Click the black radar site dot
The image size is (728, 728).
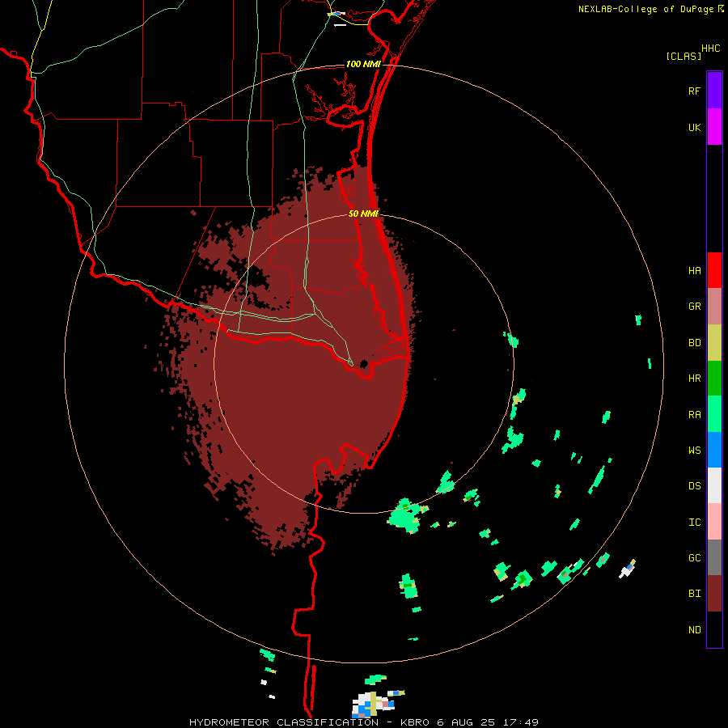363,363
